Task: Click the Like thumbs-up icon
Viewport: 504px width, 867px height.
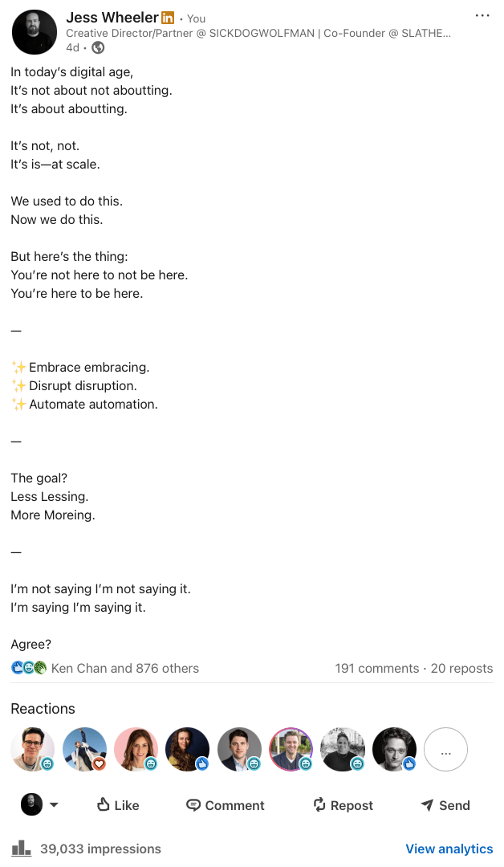Action: pyautogui.click(x=104, y=804)
